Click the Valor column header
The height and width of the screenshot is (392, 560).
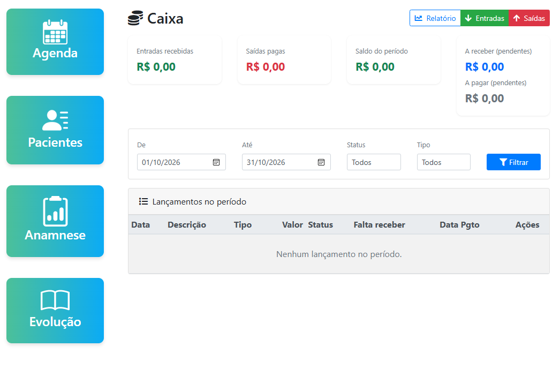tap(292, 225)
